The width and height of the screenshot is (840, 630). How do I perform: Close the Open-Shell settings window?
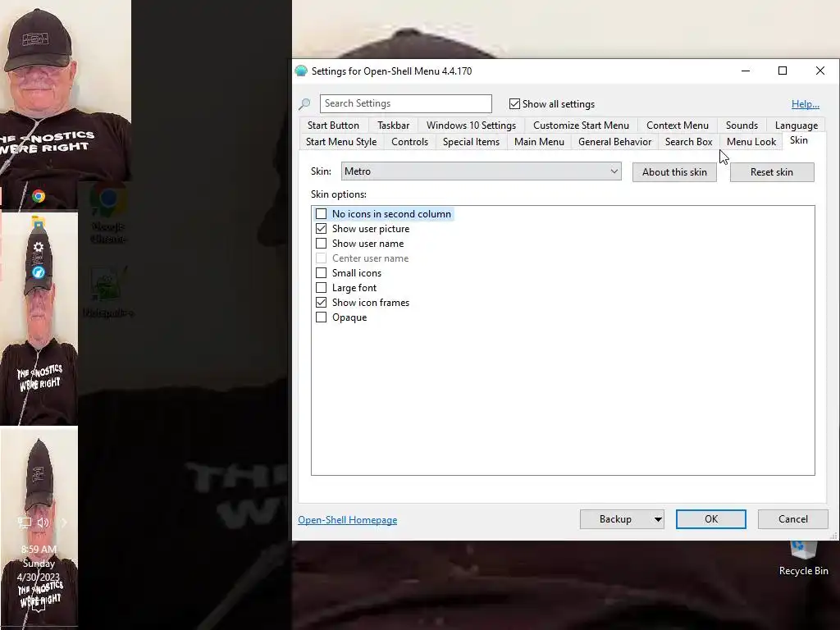pyautogui.click(x=819, y=71)
